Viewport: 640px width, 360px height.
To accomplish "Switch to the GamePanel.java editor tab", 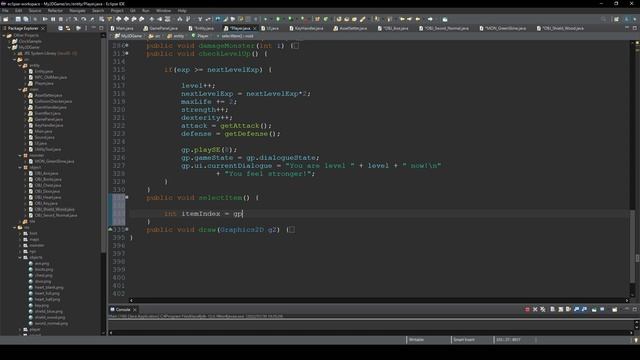I will [160, 28].
